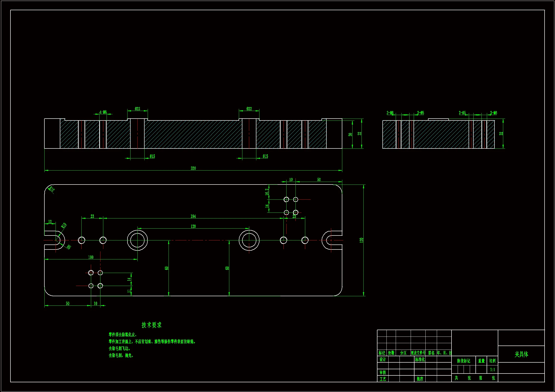Click the 194 hole spacing dimension
555x392 pixels.
click(x=193, y=216)
